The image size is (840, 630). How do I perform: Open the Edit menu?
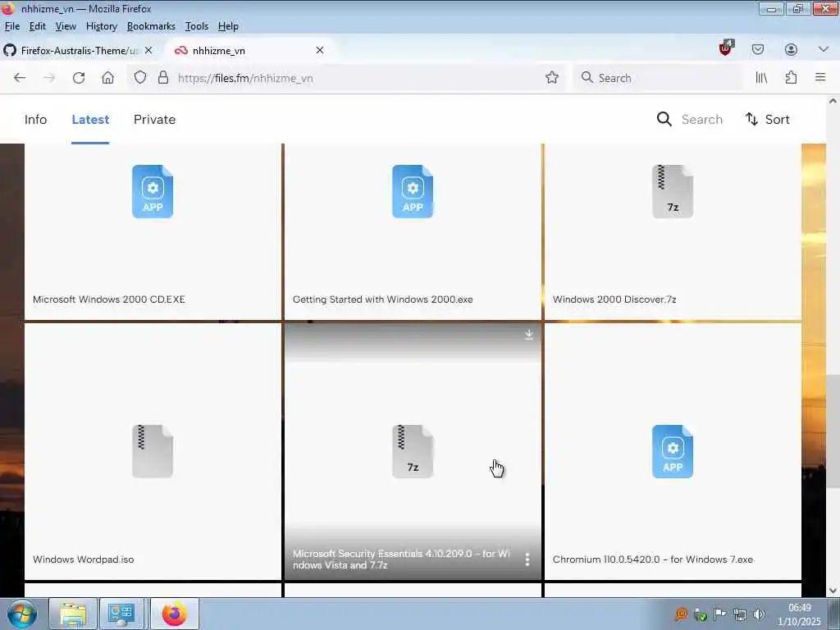[38, 26]
